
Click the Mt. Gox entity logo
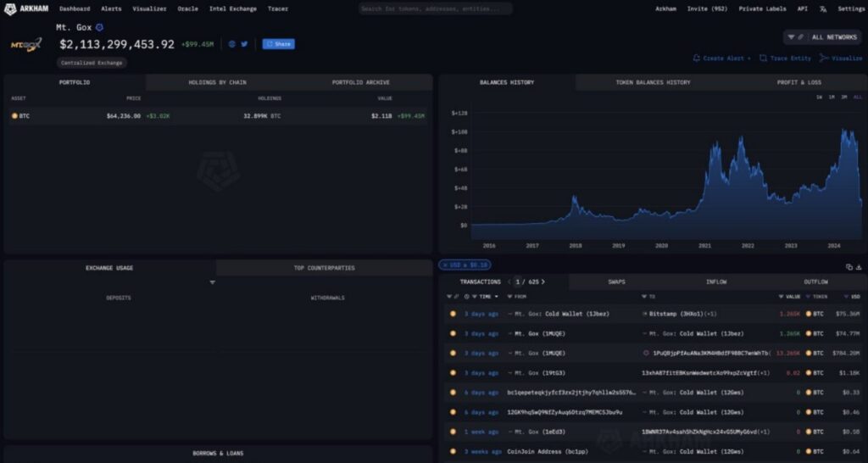25,46
